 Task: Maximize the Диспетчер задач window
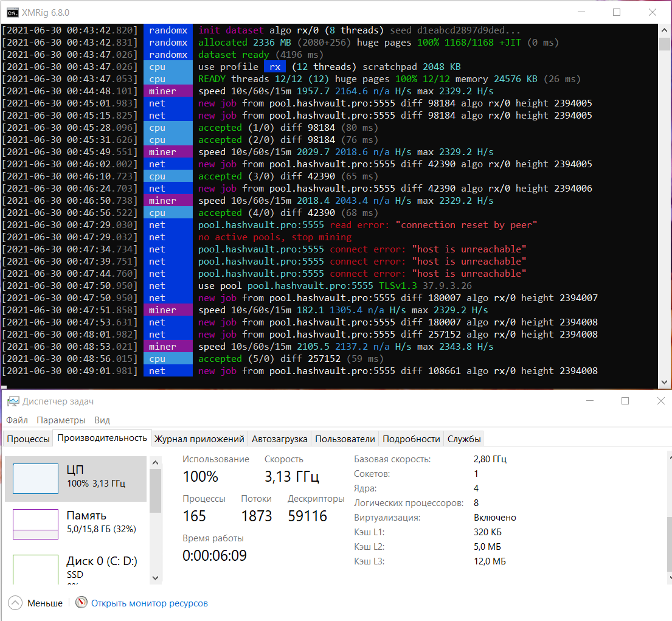[x=625, y=401]
